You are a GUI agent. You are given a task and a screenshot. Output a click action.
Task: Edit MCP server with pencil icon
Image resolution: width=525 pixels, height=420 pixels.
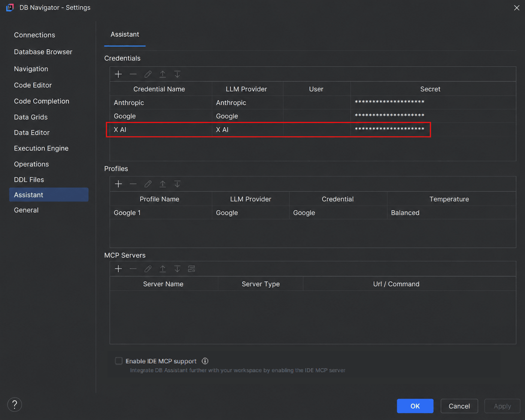click(x=148, y=269)
